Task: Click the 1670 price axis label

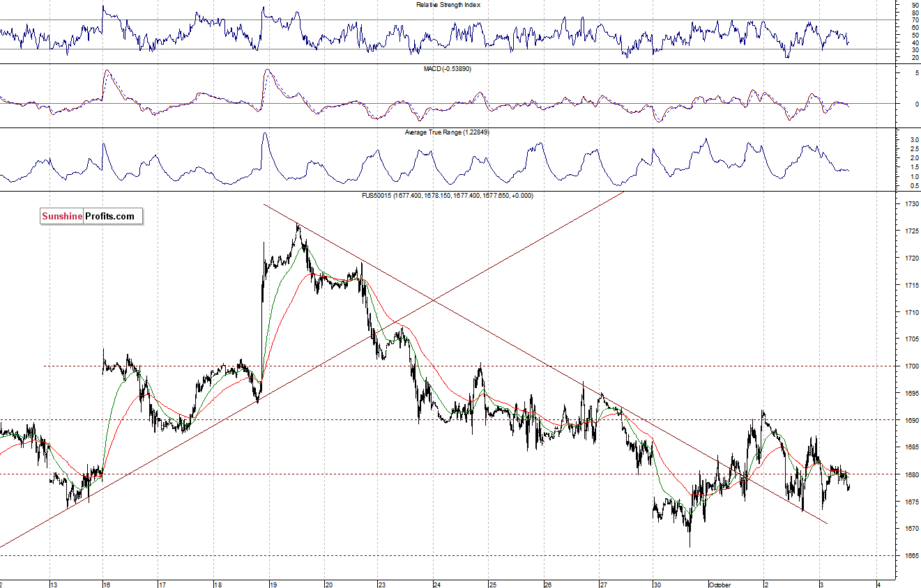Action: tap(912, 529)
